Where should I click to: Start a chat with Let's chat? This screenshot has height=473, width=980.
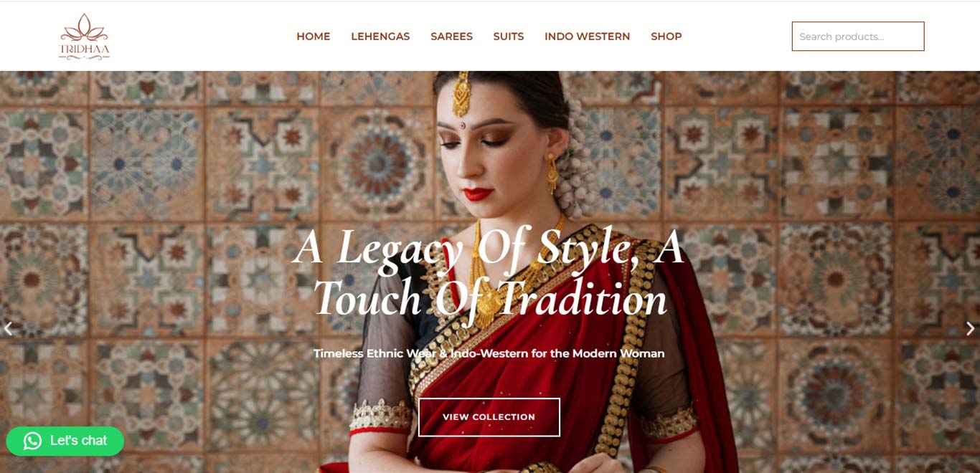point(65,441)
